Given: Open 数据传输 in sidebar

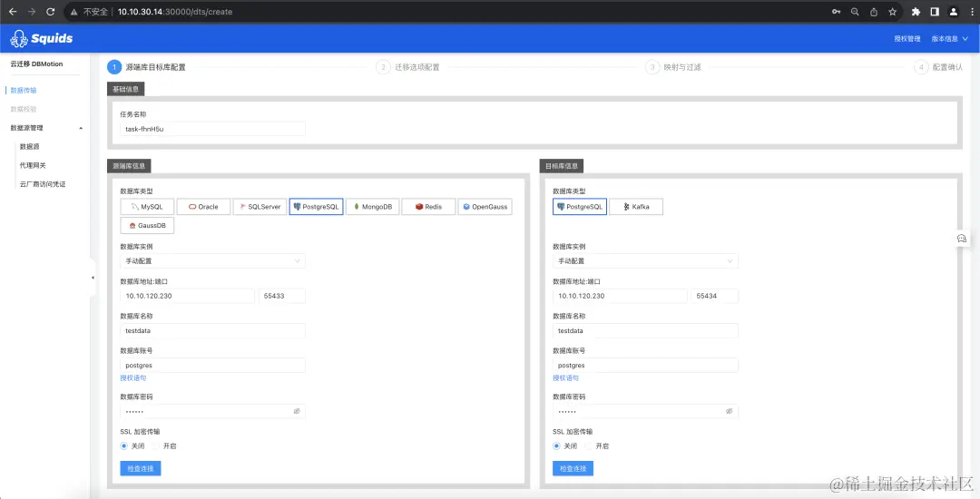Looking at the screenshot, I should click(24, 91).
